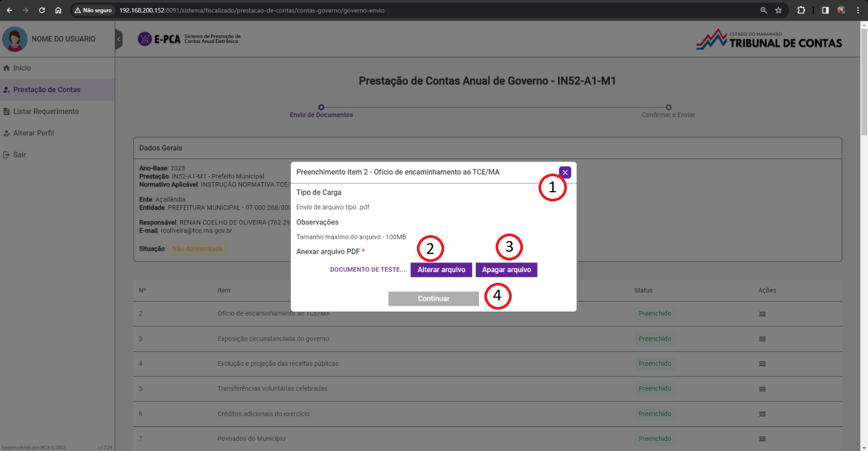Click the Tribunal de Contas logo
Viewport: 868px width, 451px height.
click(x=769, y=40)
